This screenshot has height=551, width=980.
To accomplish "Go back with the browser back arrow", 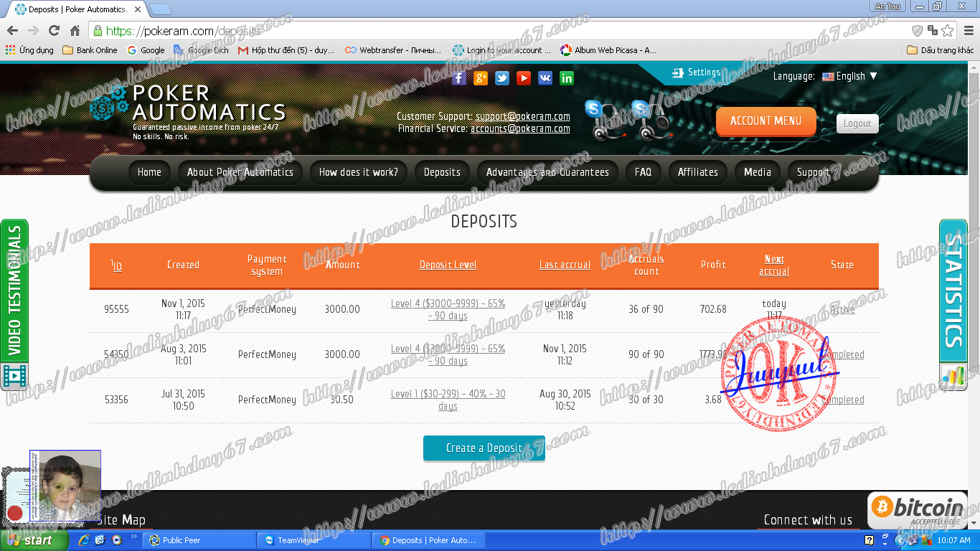I will click(x=12, y=31).
